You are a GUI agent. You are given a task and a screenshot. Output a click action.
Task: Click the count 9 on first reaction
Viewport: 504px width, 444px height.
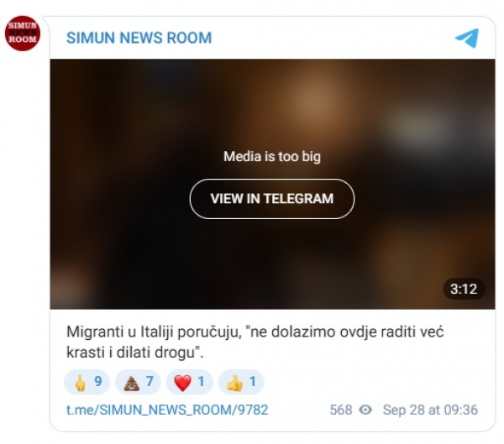tap(98, 381)
